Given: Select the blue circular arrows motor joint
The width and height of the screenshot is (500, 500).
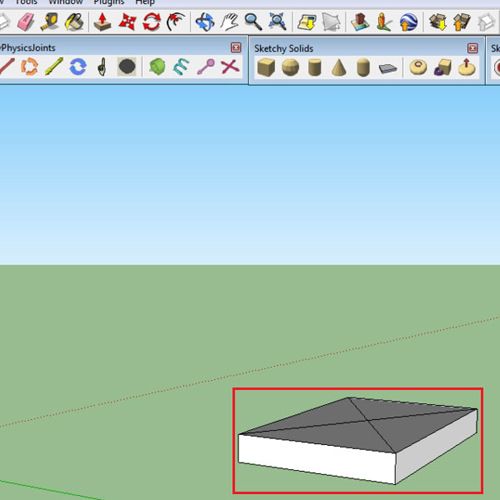Looking at the screenshot, I should [78, 66].
